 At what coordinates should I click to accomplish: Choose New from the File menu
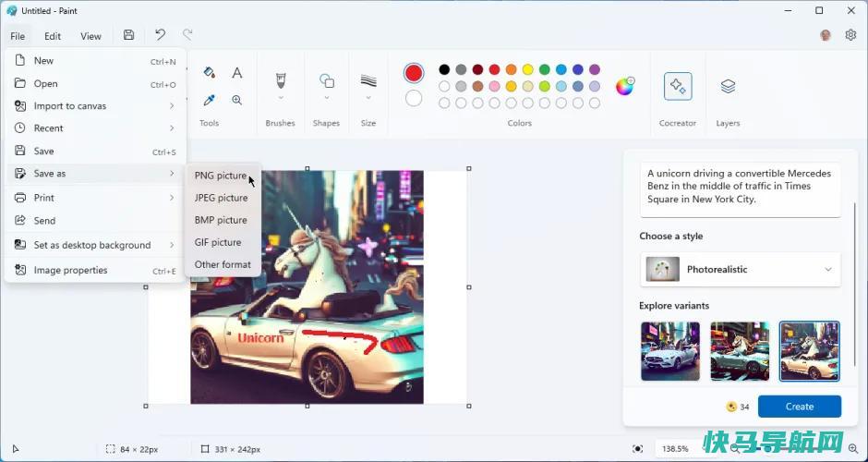click(x=95, y=61)
